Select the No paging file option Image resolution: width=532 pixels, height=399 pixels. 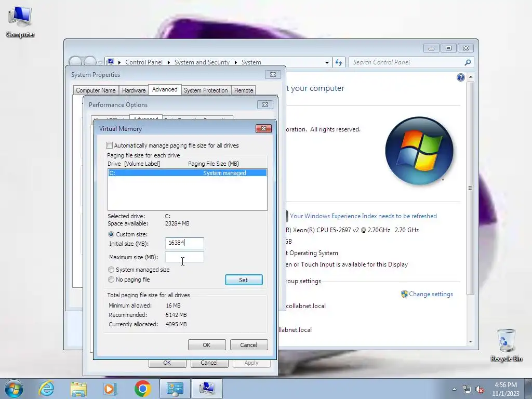111,280
